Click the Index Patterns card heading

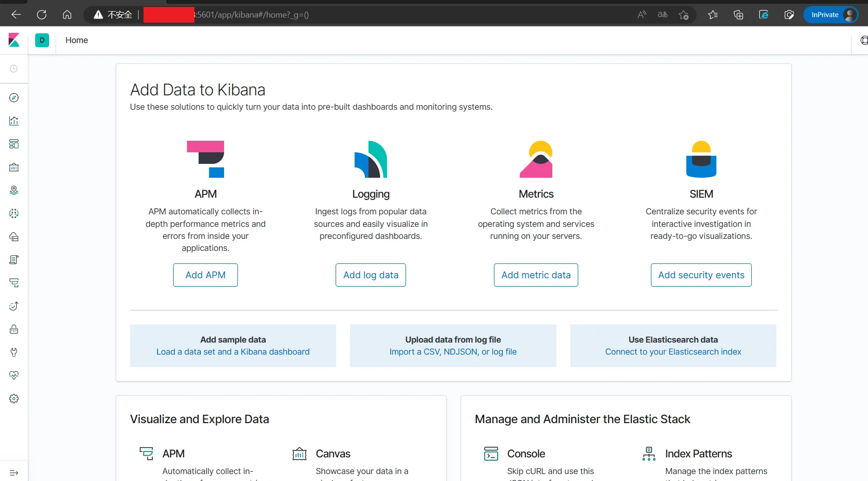(x=699, y=454)
